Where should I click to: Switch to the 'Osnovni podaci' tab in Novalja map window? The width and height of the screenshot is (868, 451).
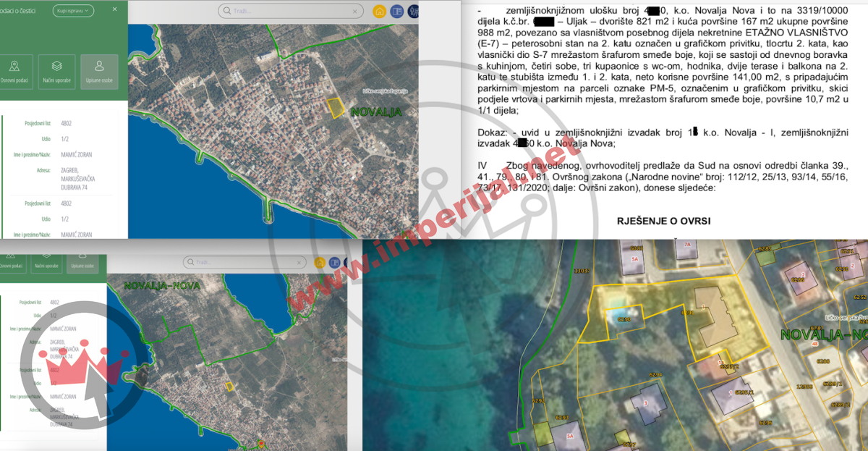[x=15, y=70]
